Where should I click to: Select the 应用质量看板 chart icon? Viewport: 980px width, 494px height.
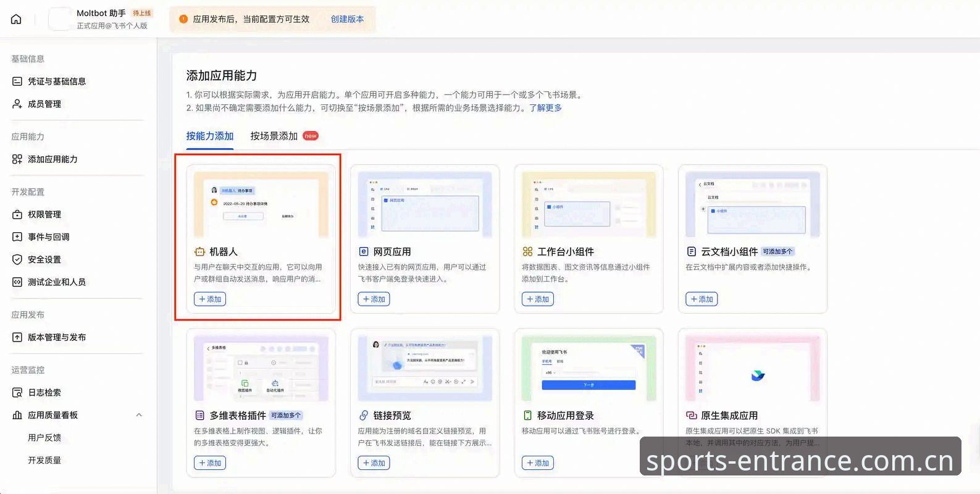[17, 415]
